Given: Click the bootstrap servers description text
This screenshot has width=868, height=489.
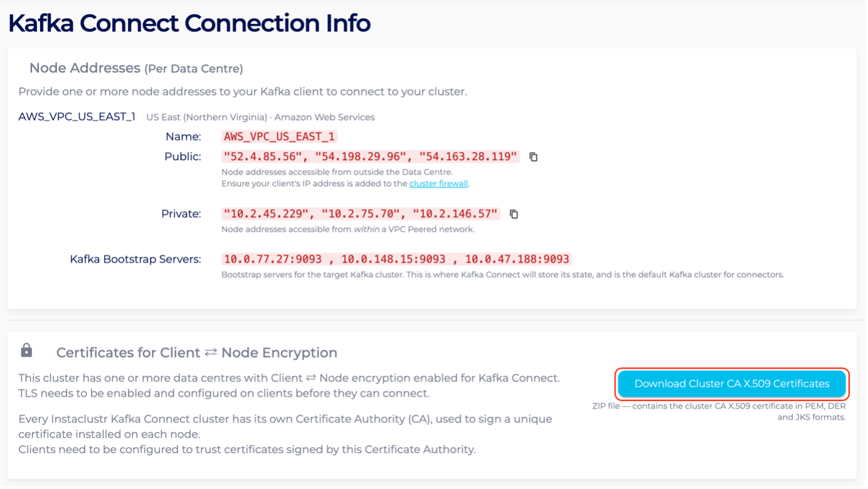Looking at the screenshot, I should (504, 275).
